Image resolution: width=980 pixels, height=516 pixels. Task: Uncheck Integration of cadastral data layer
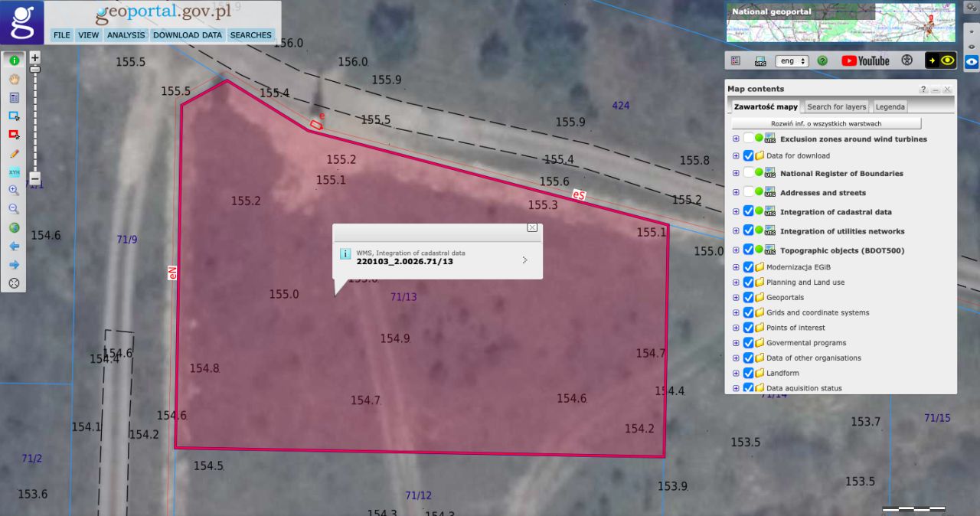tap(748, 211)
